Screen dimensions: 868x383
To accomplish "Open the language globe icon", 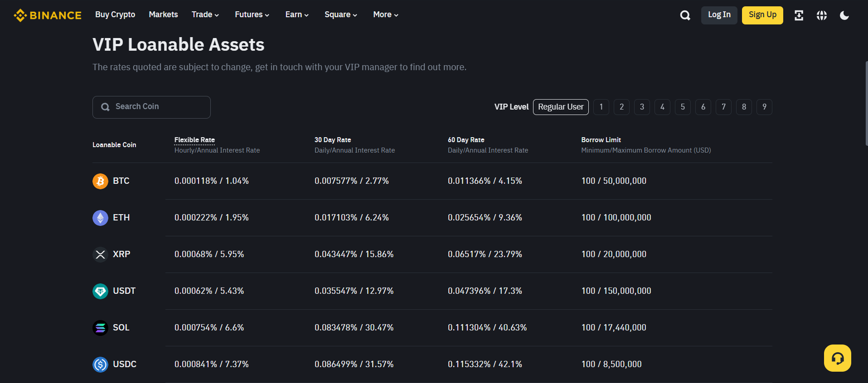I will (x=822, y=15).
